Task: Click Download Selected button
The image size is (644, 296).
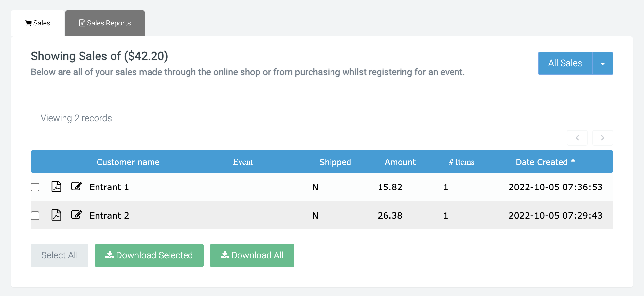Action: [149, 255]
